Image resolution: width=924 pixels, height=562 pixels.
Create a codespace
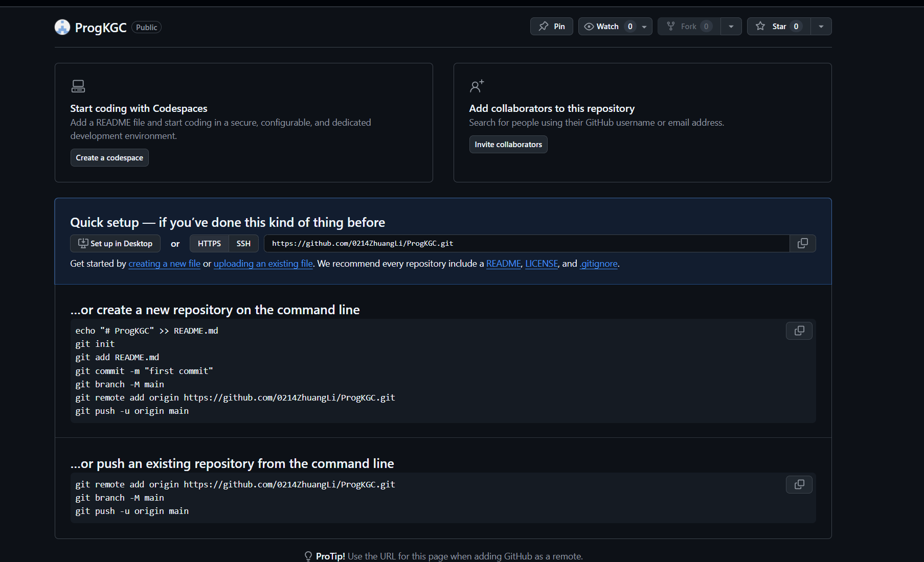click(x=109, y=158)
